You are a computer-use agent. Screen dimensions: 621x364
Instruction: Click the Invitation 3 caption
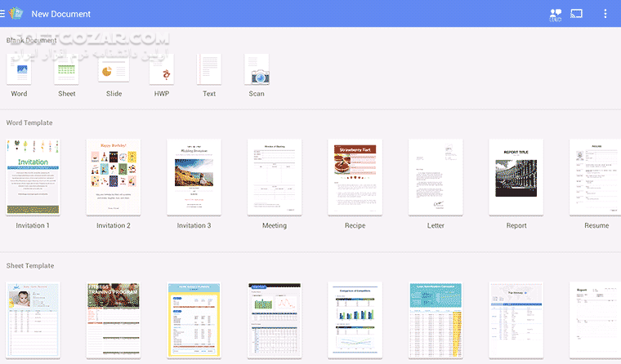[194, 225]
